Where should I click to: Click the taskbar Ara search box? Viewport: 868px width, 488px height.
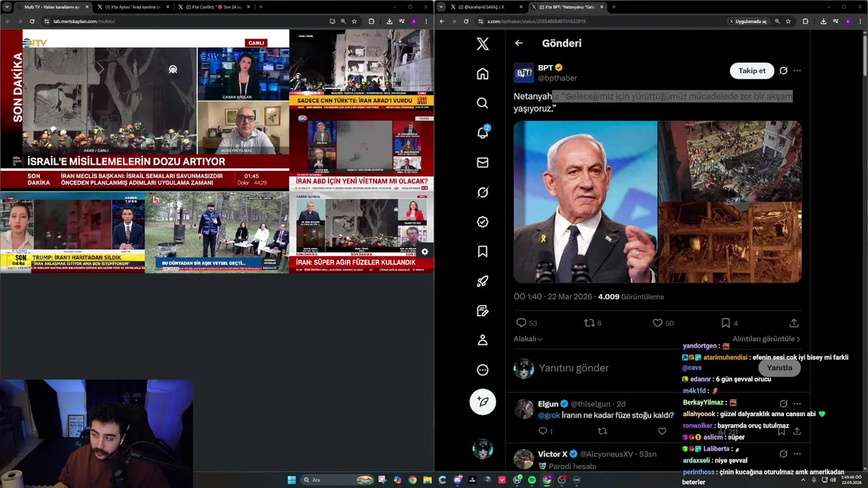click(337, 480)
